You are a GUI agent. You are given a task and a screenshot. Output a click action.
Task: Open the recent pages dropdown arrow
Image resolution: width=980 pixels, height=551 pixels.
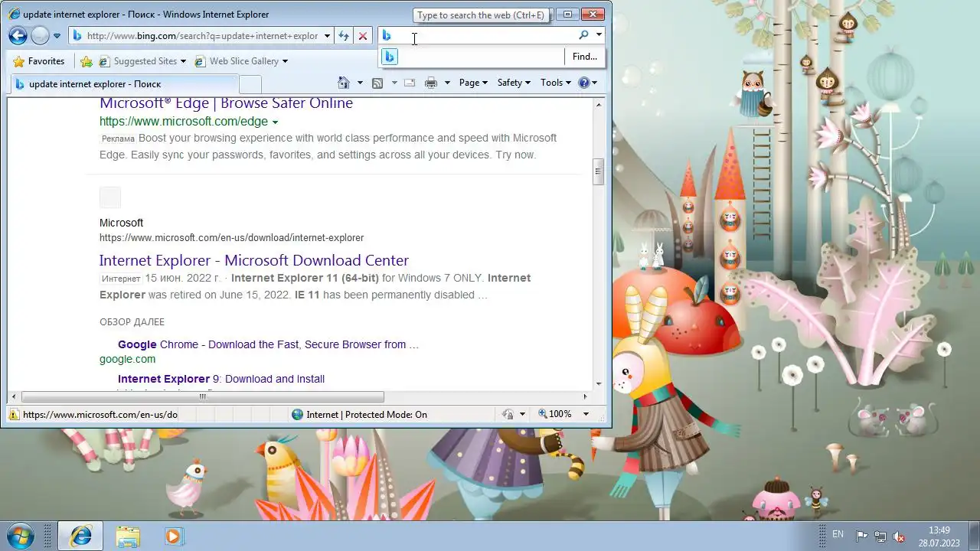point(57,36)
